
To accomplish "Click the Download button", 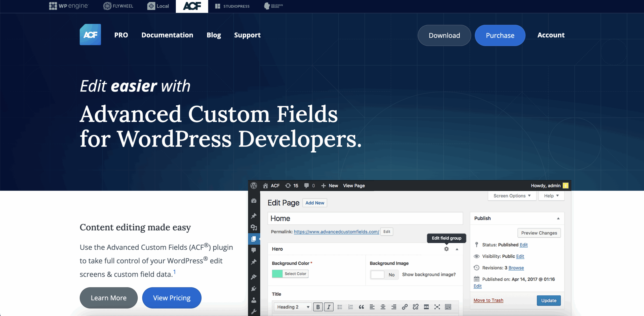I will (444, 35).
